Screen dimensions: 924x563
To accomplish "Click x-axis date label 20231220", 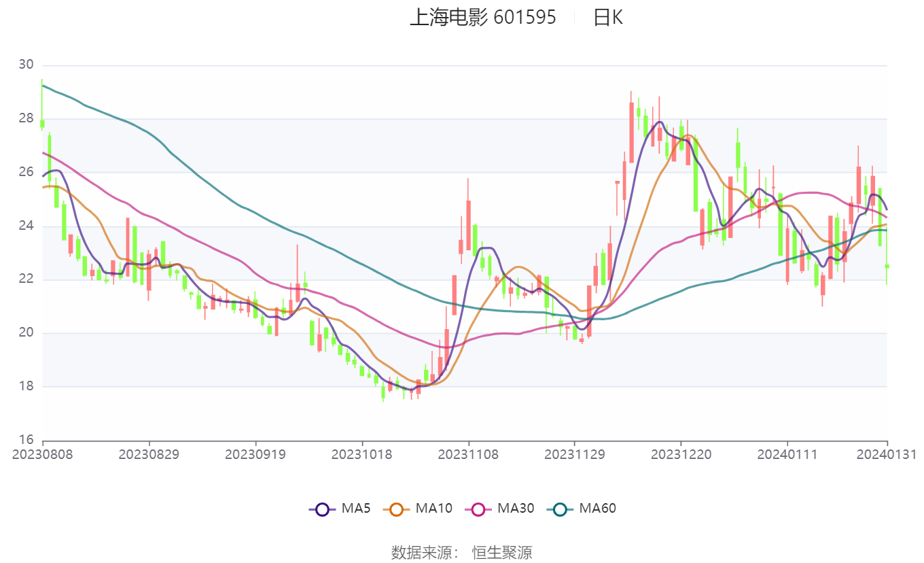I will tap(681, 454).
